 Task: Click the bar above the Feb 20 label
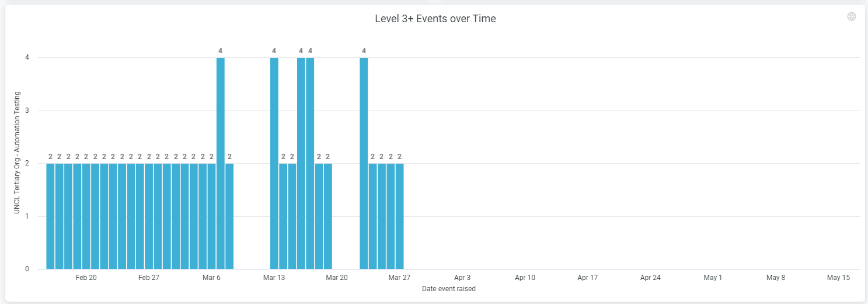pyautogui.click(x=86, y=216)
